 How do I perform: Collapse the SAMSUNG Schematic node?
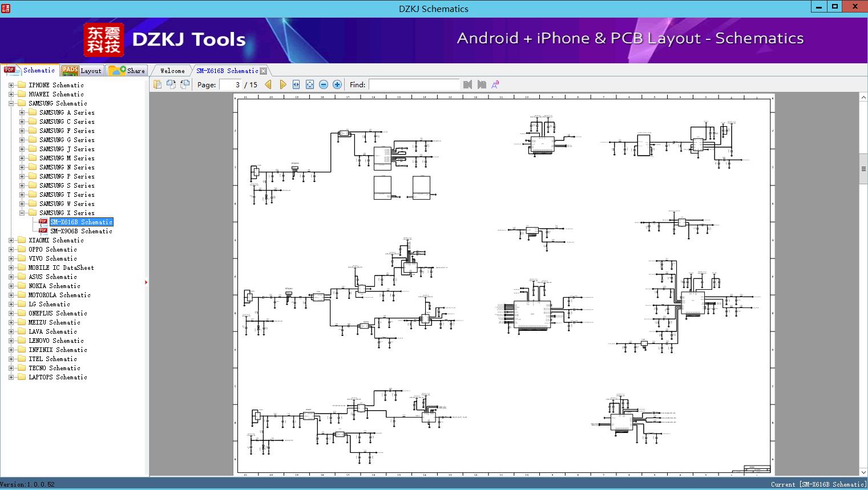coord(11,103)
